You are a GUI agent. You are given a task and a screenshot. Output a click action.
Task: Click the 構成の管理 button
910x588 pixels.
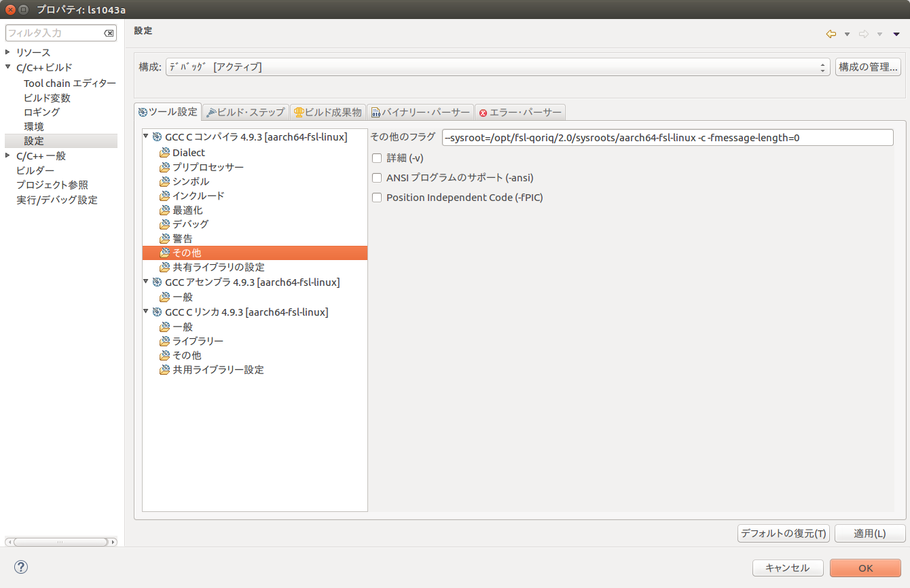868,67
